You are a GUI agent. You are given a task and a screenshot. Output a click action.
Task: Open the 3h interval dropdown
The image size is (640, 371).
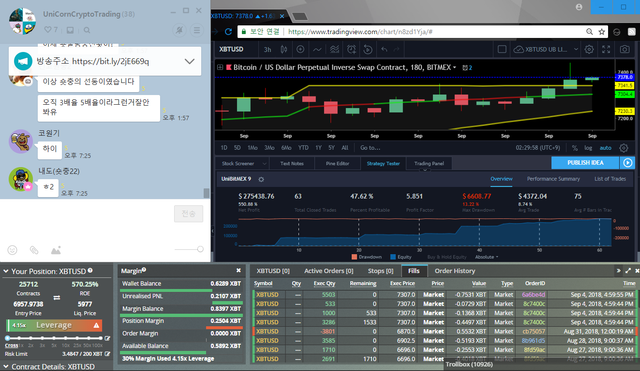point(267,49)
